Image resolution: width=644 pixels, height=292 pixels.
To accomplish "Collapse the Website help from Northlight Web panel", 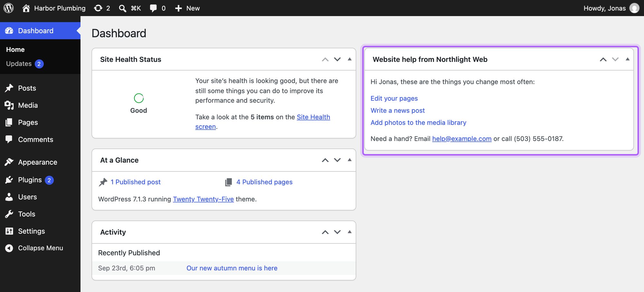I will click(x=627, y=59).
